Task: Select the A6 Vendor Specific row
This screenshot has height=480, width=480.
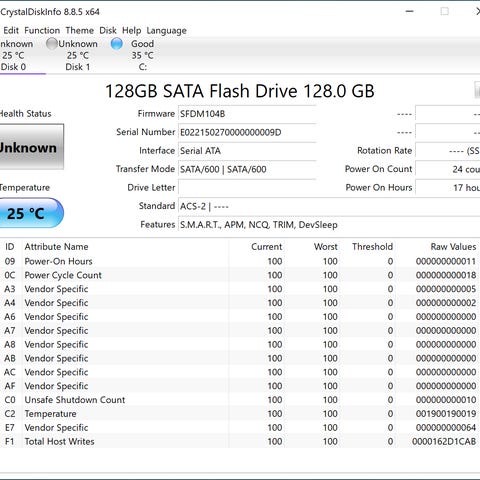Action: [240, 317]
